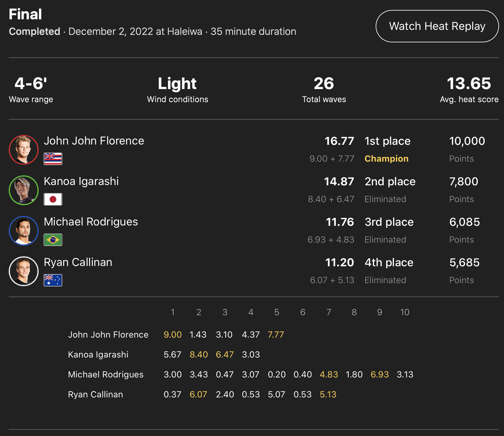
Task: Select Callinan's 6.07 wave score
Action: [198, 394]
